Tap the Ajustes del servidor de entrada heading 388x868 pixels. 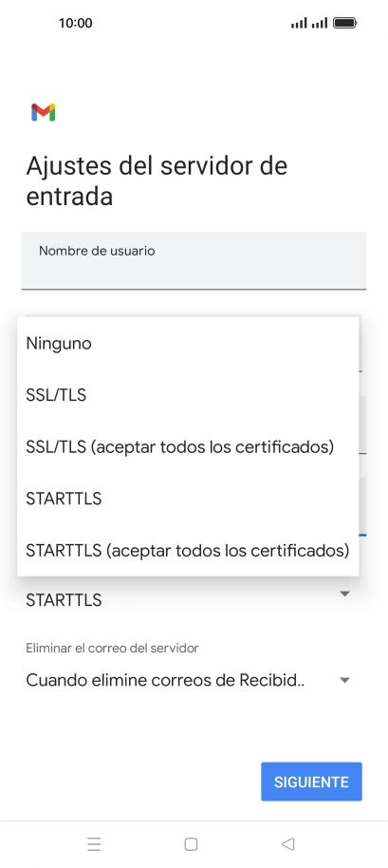coord(157,181)
